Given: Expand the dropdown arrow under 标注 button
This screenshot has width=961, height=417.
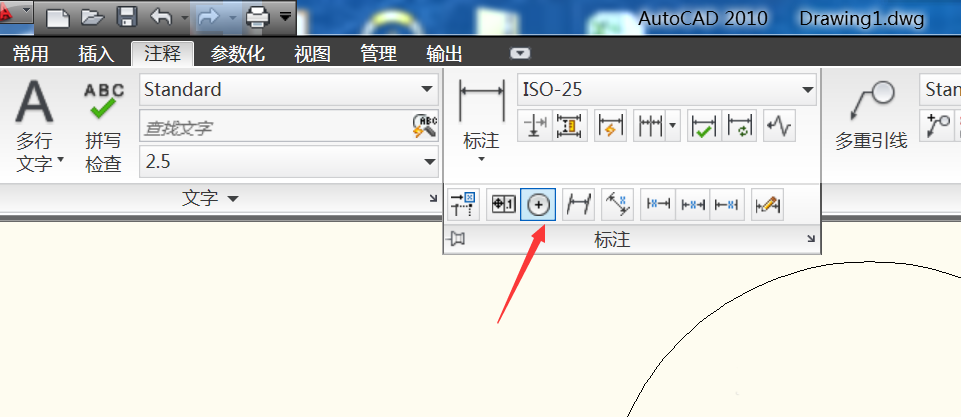Looking at the screenshot, I should (482, 159).
